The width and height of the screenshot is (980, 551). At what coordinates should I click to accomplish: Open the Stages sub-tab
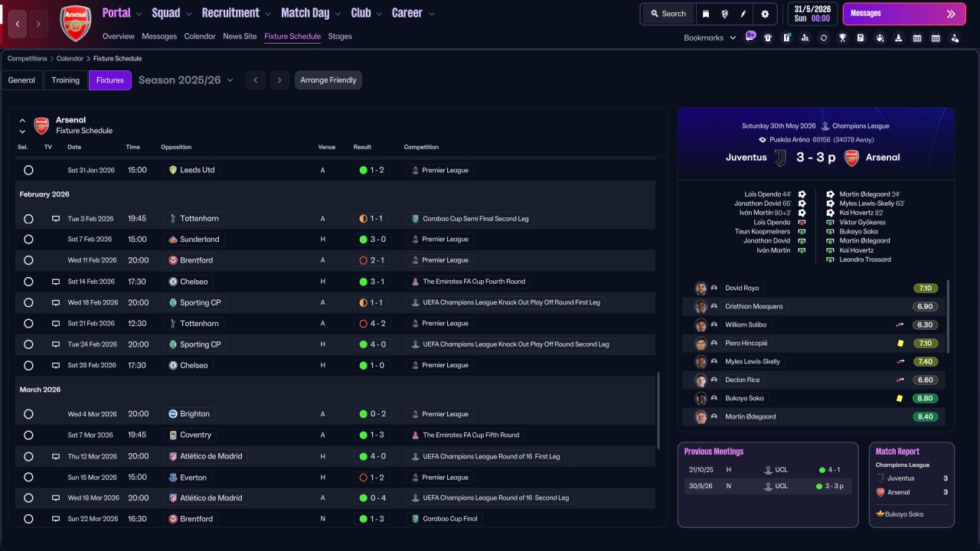pos(340,37)
